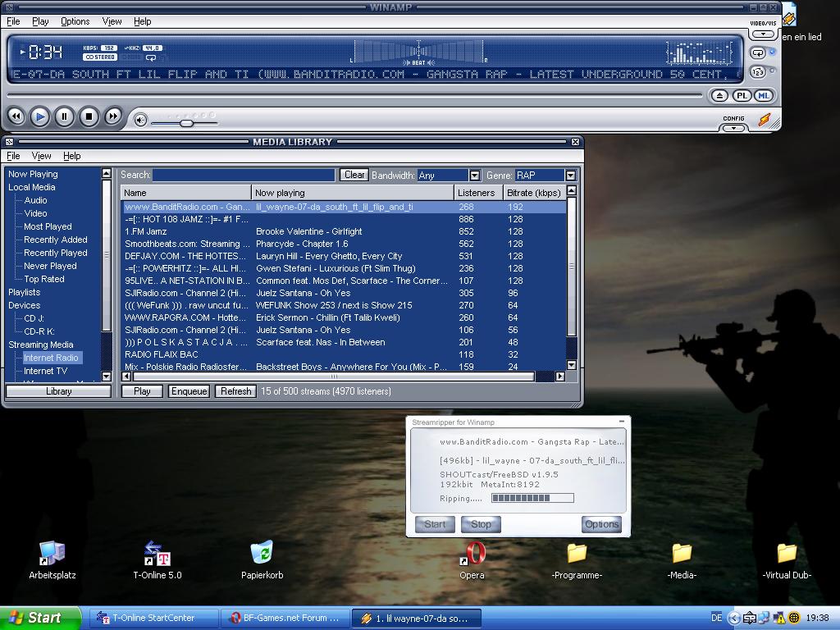Open the Genre dropdown
Viewport: 840px width, 630px height.
point(571,176)
